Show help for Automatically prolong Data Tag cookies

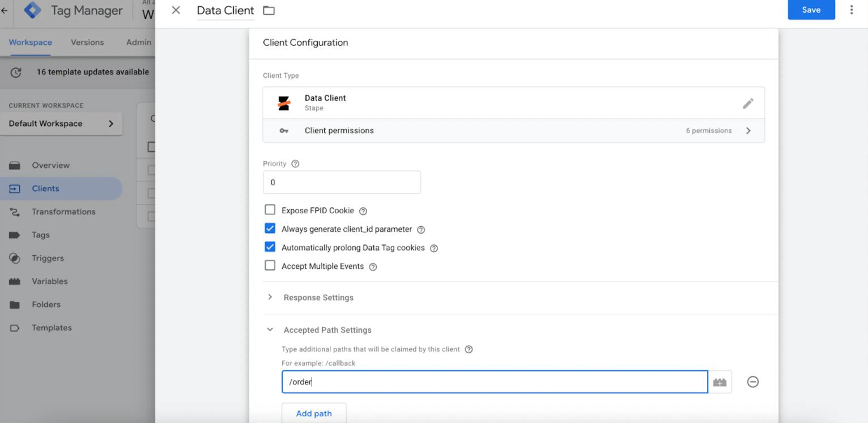pos(434,248)
